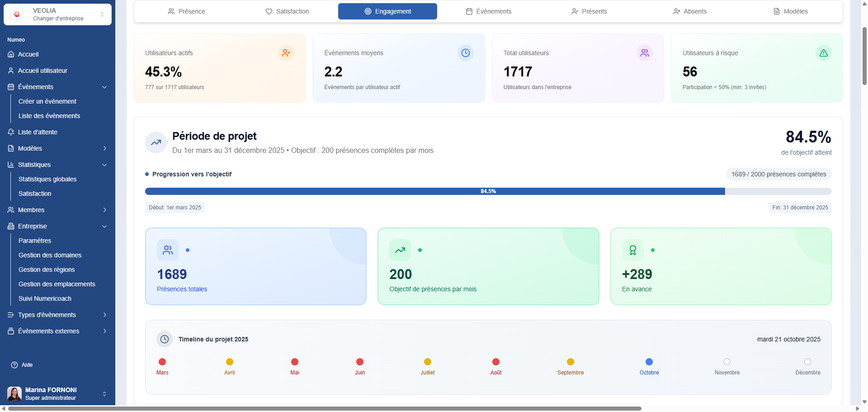Click the warning triangle icon in Utilisateurs à risque
The height and width of the screenshot is (412, 868).
coord(823,53)
